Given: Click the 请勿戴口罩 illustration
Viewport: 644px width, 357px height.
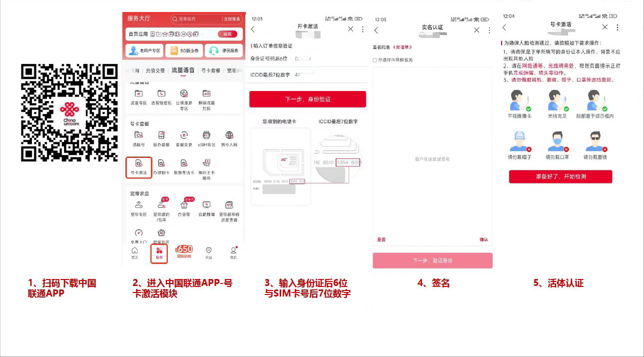Looking at the screenshot, I should point(557,141).
